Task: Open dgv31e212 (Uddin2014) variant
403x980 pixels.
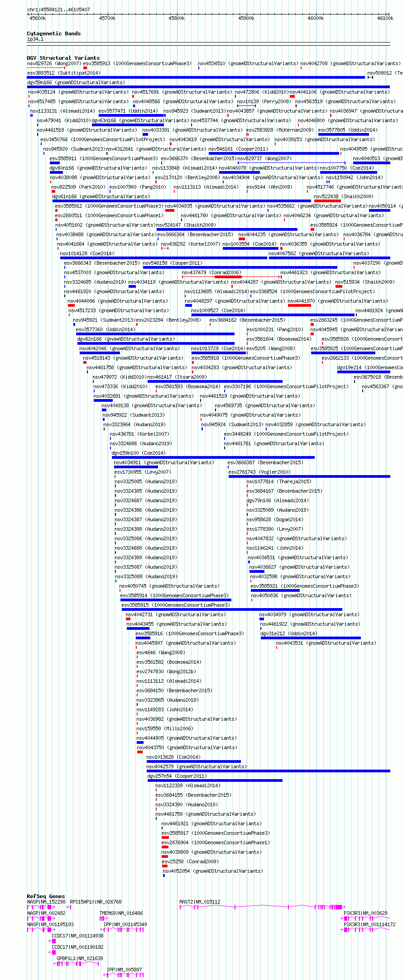Action: point(289,633)
